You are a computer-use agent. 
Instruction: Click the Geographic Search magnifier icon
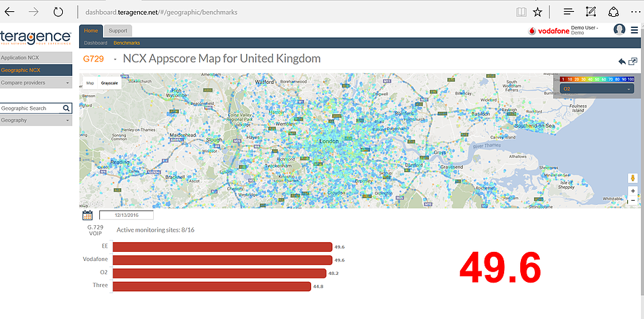click(x=66, y=108)
